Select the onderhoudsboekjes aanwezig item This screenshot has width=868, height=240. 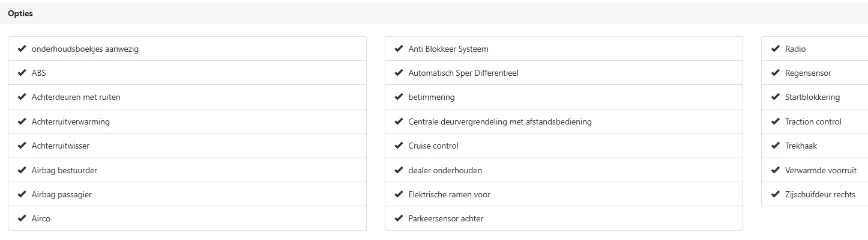tap(187, 49)
